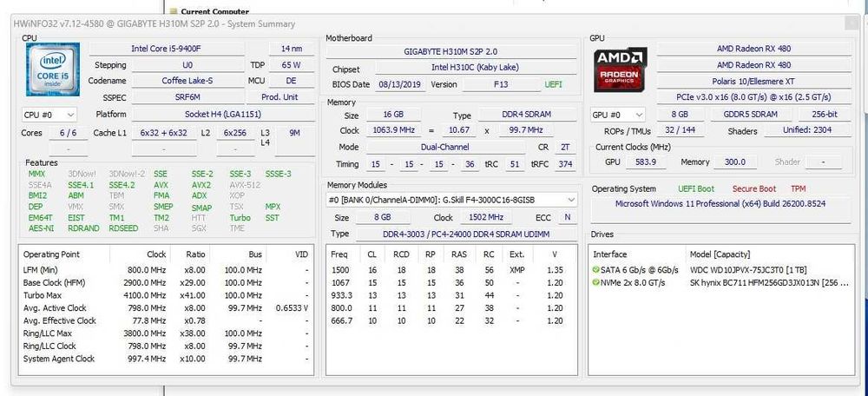Expand the memory module G.Skill F4-3000C16-8GISB dropdown
This screenshot has height=396, width=868.
tap(451, 200)
